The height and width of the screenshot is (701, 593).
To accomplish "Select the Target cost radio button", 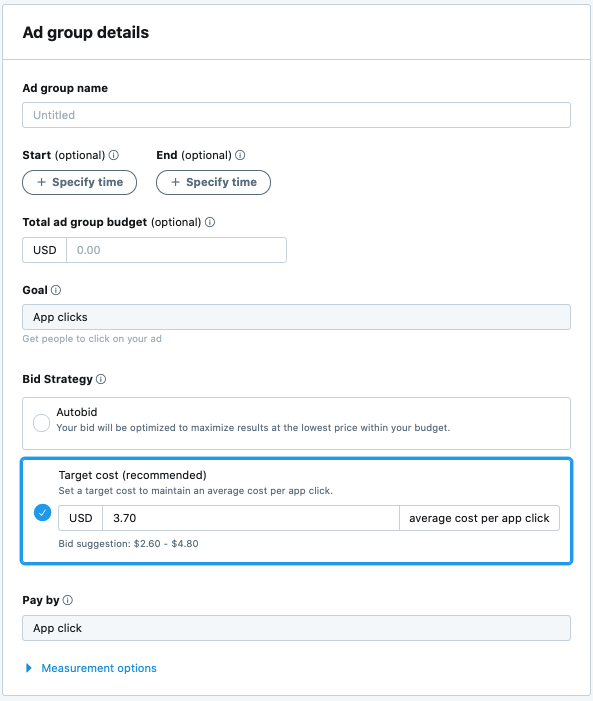I will coord(42,512).
